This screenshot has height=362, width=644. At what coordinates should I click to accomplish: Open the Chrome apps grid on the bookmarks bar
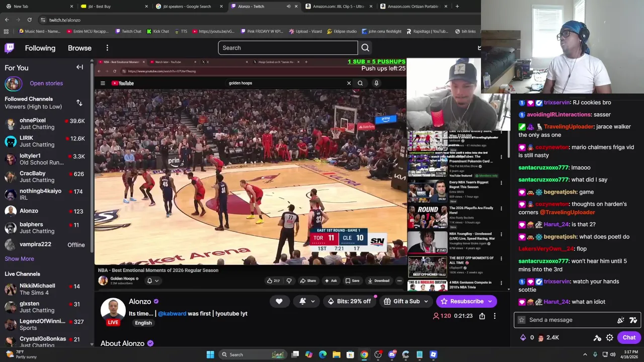pyautogui.click(x=6, y=31)
